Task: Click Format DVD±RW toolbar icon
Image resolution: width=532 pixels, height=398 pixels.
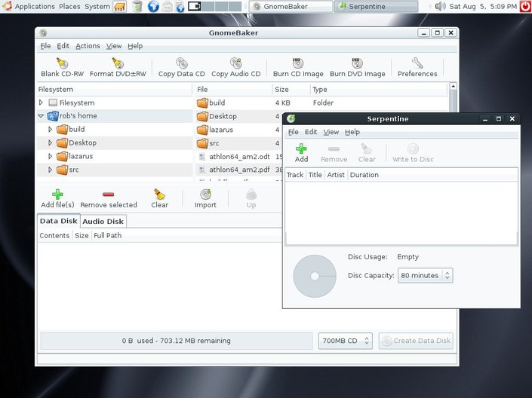Action: [118, 63]
